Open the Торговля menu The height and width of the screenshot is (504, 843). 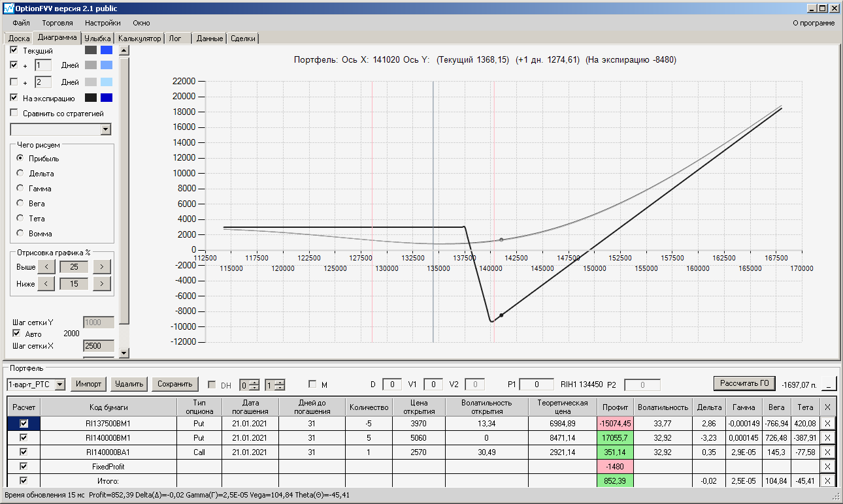coord(58,23)
